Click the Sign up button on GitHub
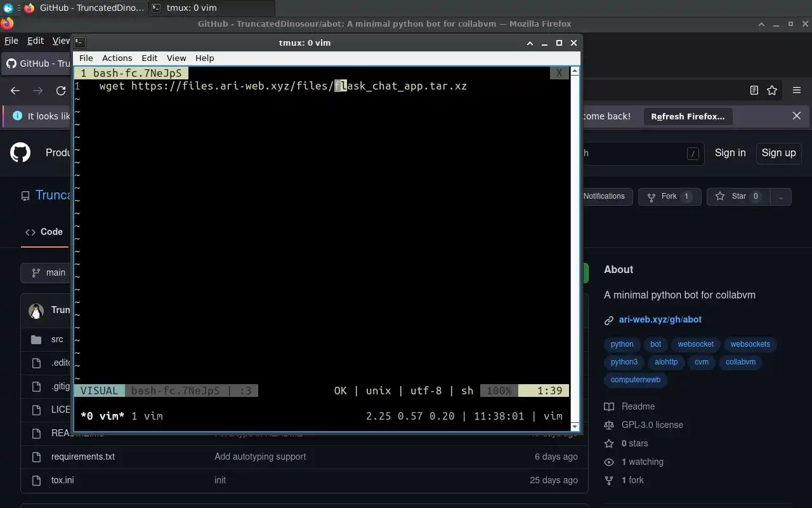The height and width of the screenshot is (508, 812). [778, 152]
